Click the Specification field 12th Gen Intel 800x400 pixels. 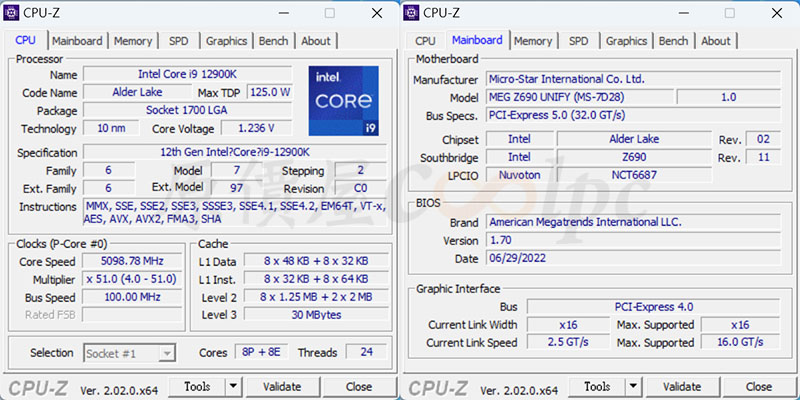point(235,152)
